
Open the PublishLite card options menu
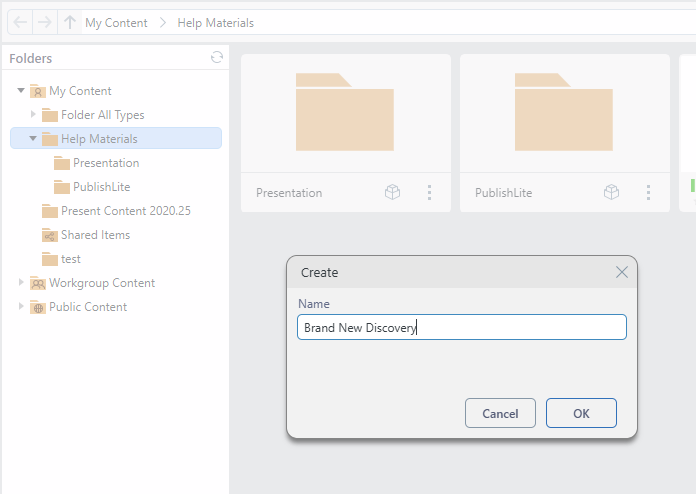[648, 192]
